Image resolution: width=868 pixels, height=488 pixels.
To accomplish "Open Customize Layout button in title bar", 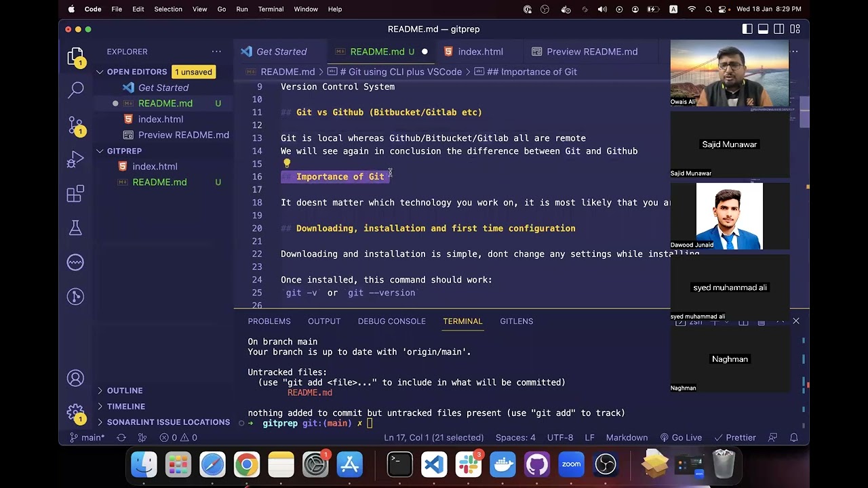I will pyautogui.click(x=795, y=29).
